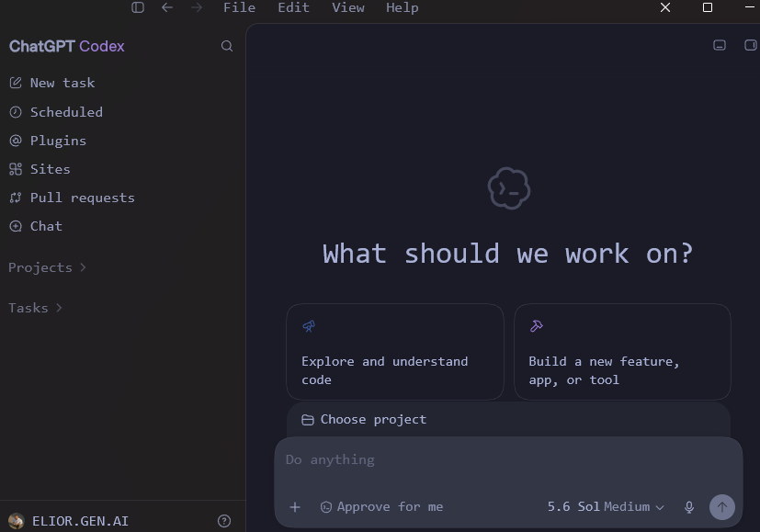Open Pull requests
Image resolution: width=760 pixels, height=532 pixels.
click(83, 198)
